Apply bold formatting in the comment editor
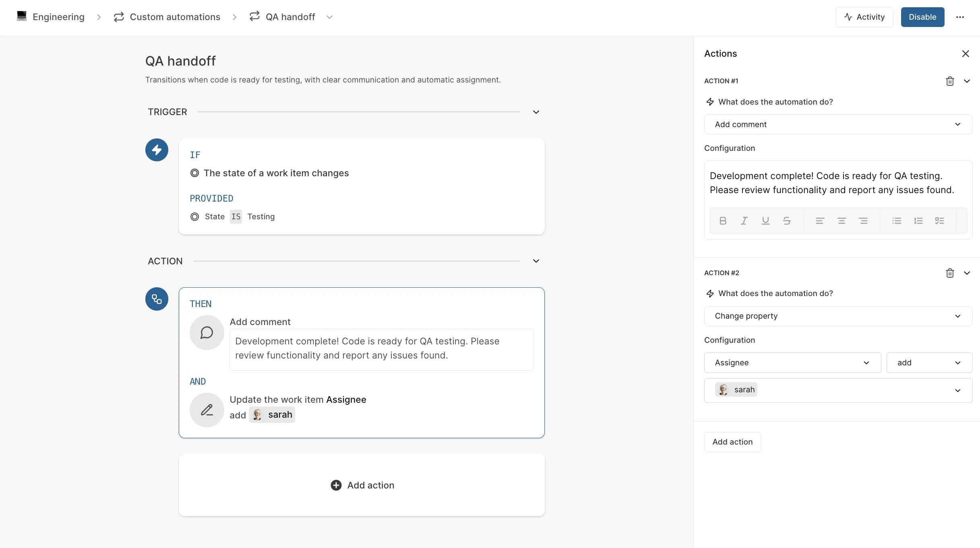This screenshot has height=548, width=980. point(723,220)
